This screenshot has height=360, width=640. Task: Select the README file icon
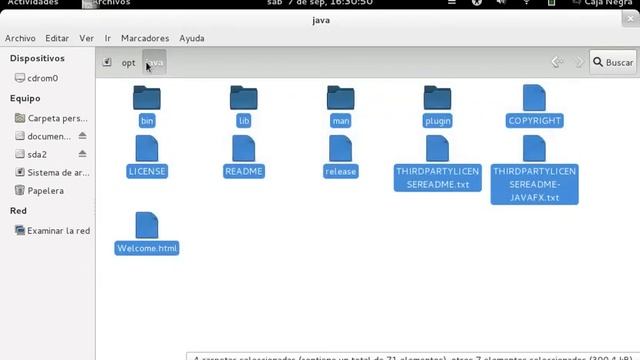coord(244,149)
